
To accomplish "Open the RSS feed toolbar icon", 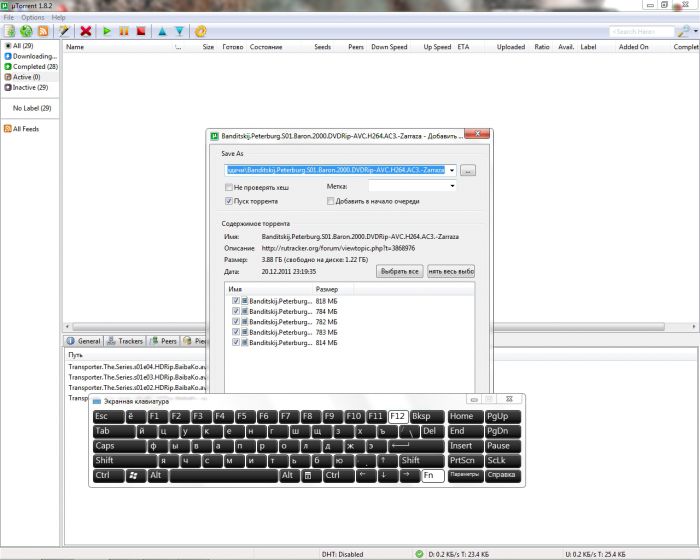I will (42, 31).
